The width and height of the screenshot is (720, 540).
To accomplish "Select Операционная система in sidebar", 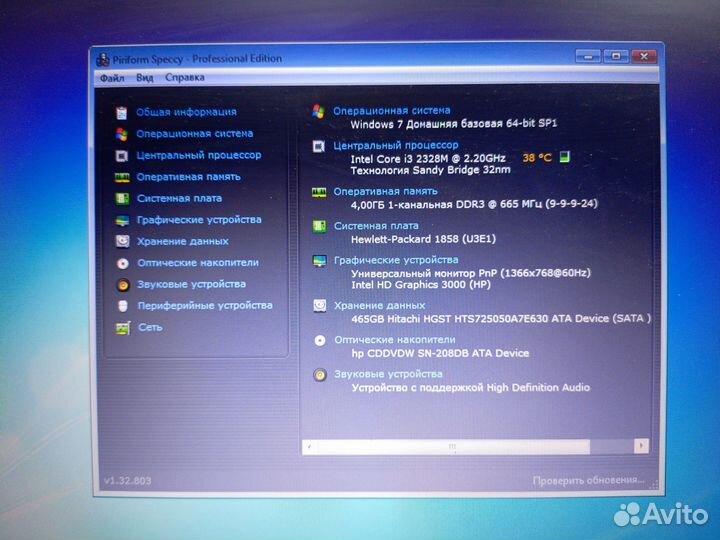I will coord(195,134).
